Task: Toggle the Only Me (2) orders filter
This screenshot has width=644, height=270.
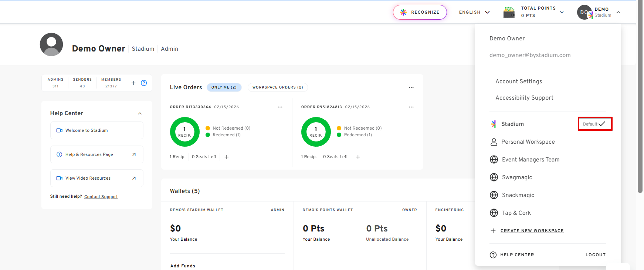Action: (x=224, y=87)
